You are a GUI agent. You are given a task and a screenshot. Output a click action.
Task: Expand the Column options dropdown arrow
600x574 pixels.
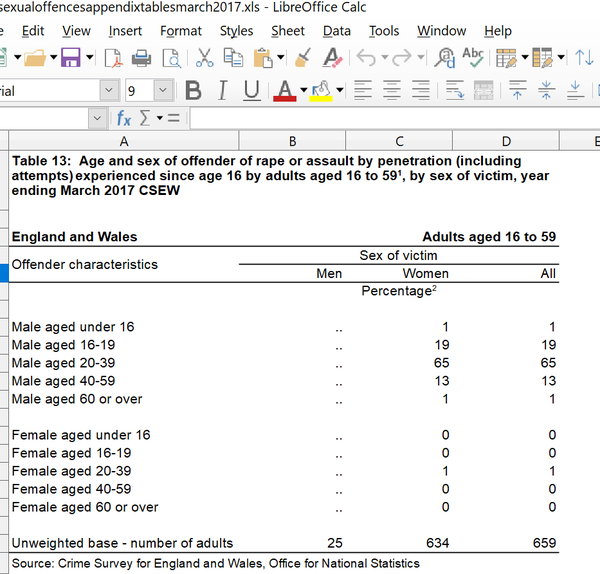pos(561,58)
